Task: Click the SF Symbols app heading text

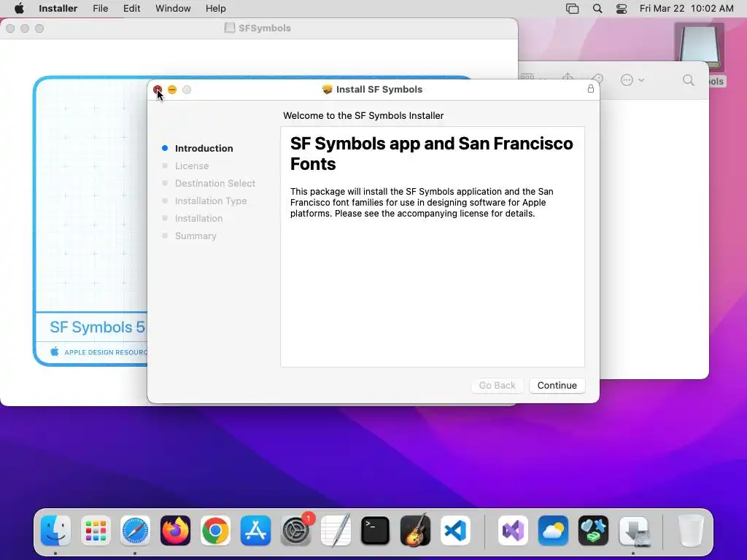Action: pos(431,153)
